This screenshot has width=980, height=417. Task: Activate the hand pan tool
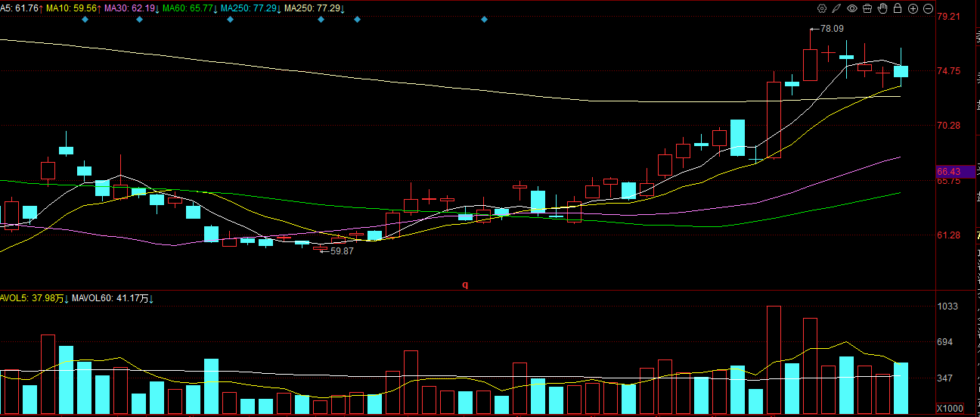882,9
